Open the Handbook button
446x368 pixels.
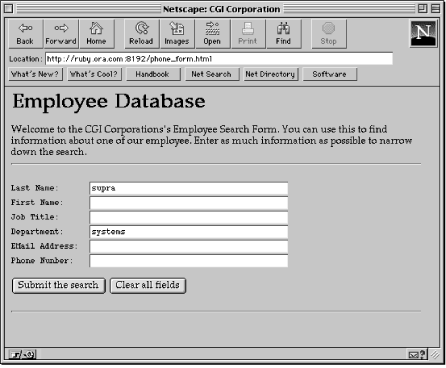coord(153,74)
